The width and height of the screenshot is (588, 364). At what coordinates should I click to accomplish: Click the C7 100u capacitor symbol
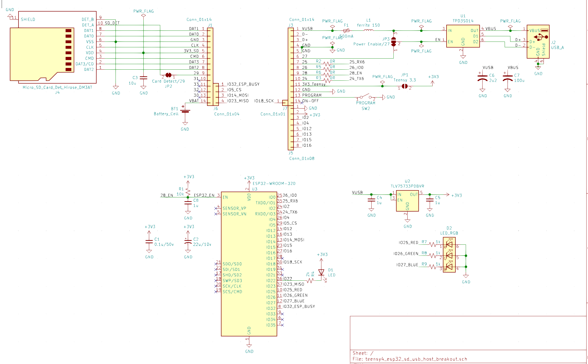tap(508, 78)
